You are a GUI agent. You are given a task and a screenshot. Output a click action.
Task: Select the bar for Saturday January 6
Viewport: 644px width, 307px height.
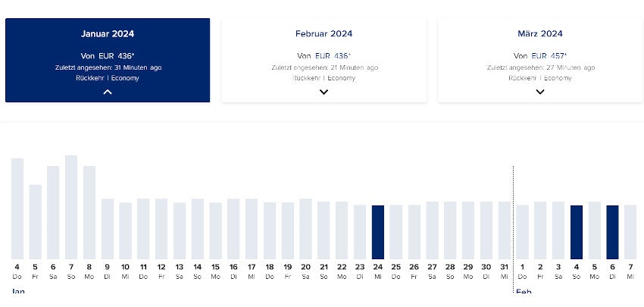(x=53, y=212)
